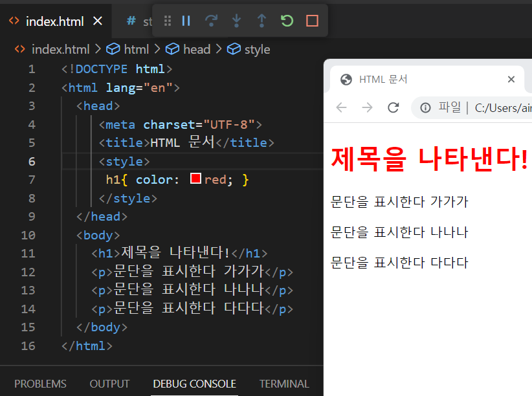This screenshot has height=396, width=532.
Task: Click the 다다다 paragraph code line
Action: tap(192, 309)
